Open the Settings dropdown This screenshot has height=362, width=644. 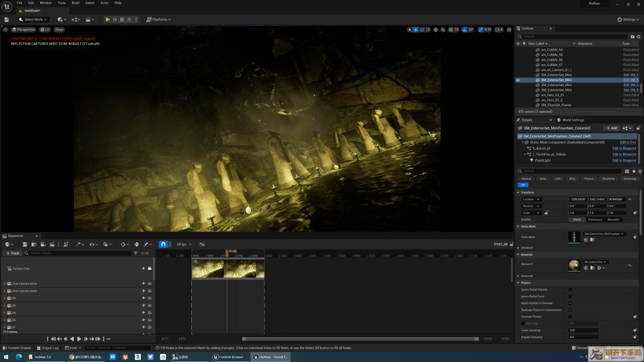(628, 19)
